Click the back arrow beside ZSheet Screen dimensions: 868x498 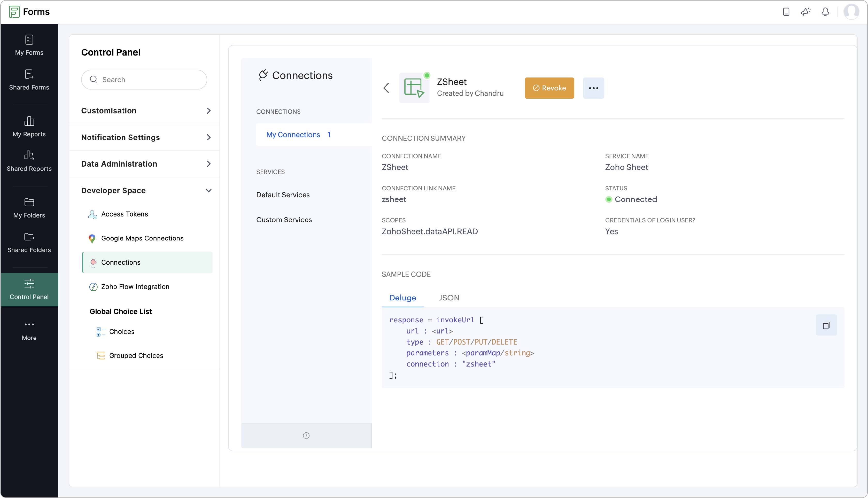(386, 88)
